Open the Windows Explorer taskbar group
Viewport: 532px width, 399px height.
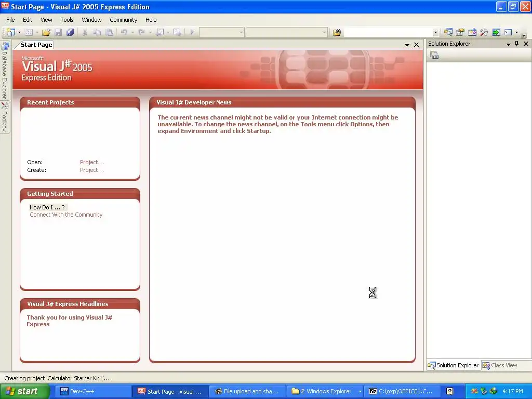(325, 391)
